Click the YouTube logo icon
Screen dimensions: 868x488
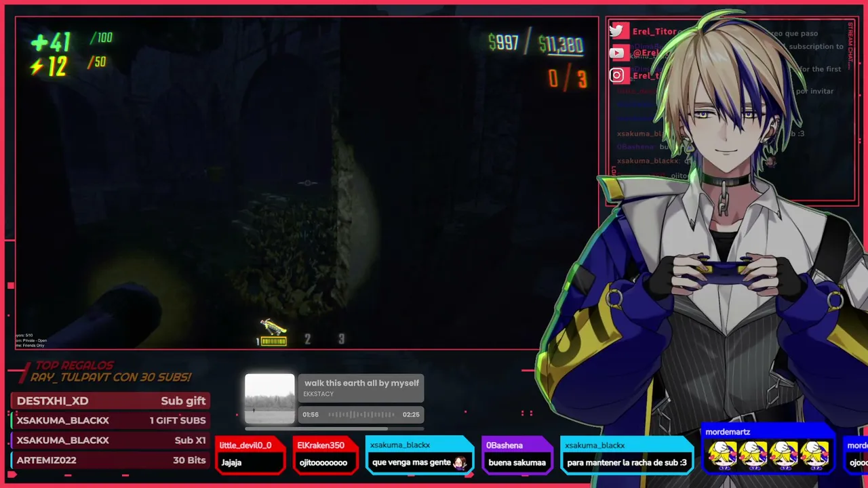click(x=617, y=53)
